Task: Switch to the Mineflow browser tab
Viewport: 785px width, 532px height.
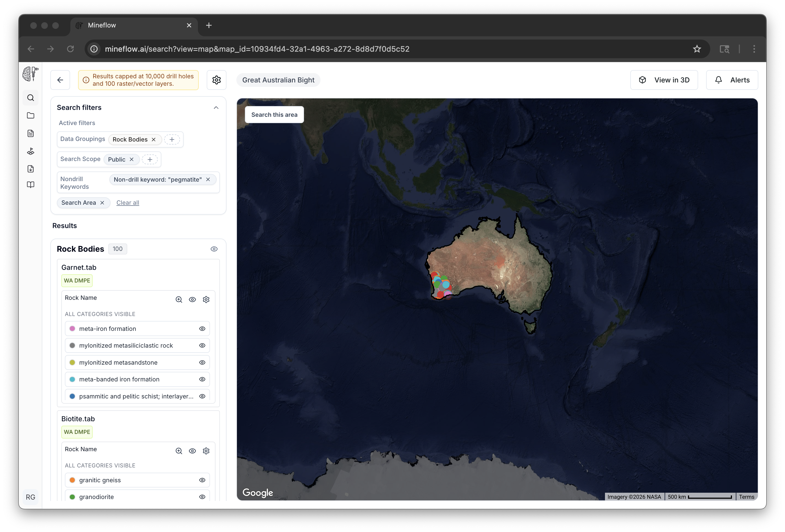Action: (134, 25)
